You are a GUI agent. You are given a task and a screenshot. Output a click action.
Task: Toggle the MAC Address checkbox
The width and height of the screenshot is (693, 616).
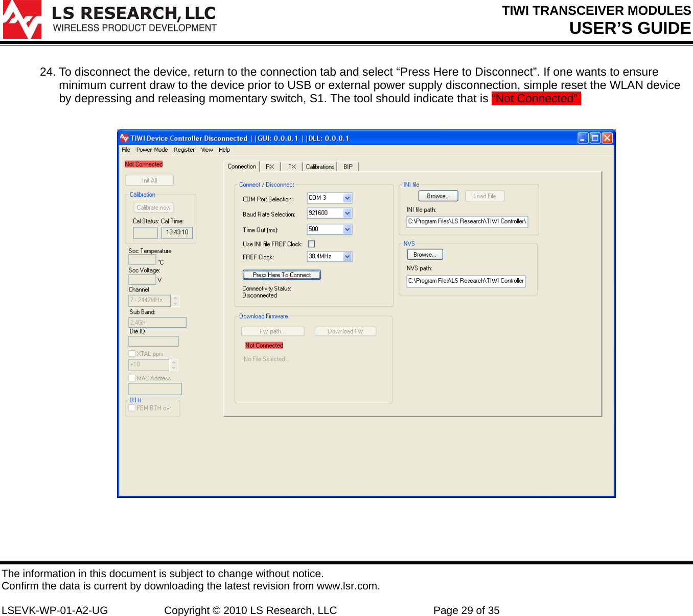[x=132, y=378]
